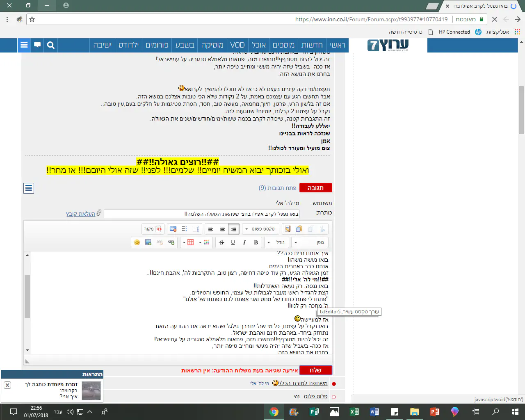Click the העלאת קובץ upload link
525x420 pixels.
point(81,214)
